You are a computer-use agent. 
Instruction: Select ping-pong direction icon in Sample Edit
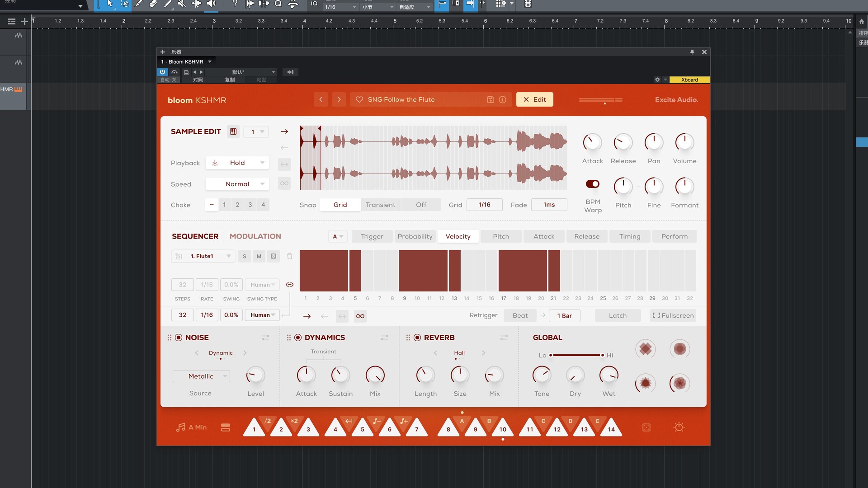(284, 164)
